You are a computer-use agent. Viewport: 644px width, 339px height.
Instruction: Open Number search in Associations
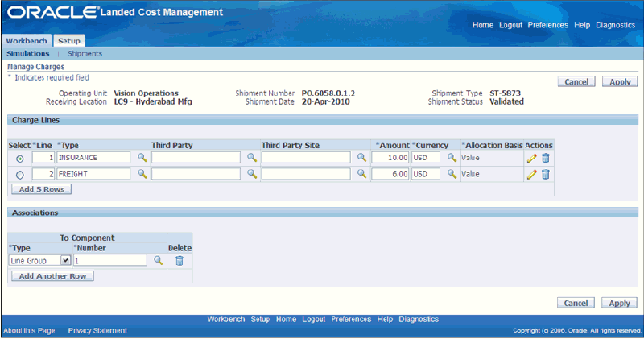158,260
